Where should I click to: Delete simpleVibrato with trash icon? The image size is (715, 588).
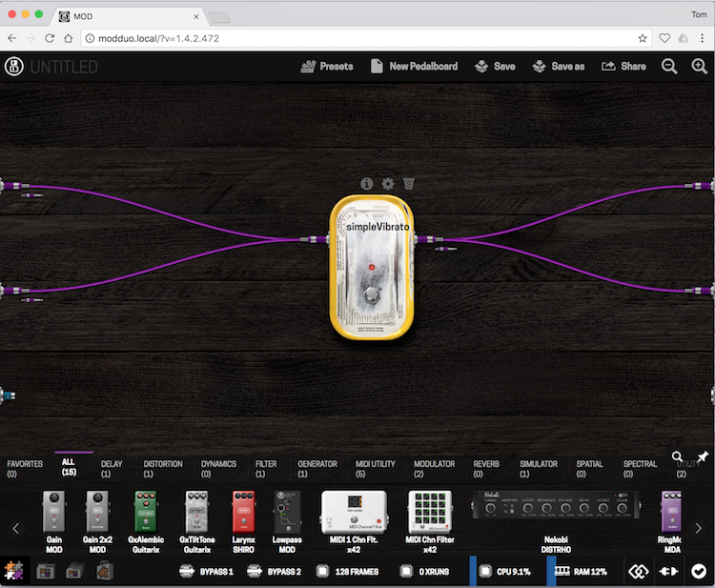pos(409,184)
